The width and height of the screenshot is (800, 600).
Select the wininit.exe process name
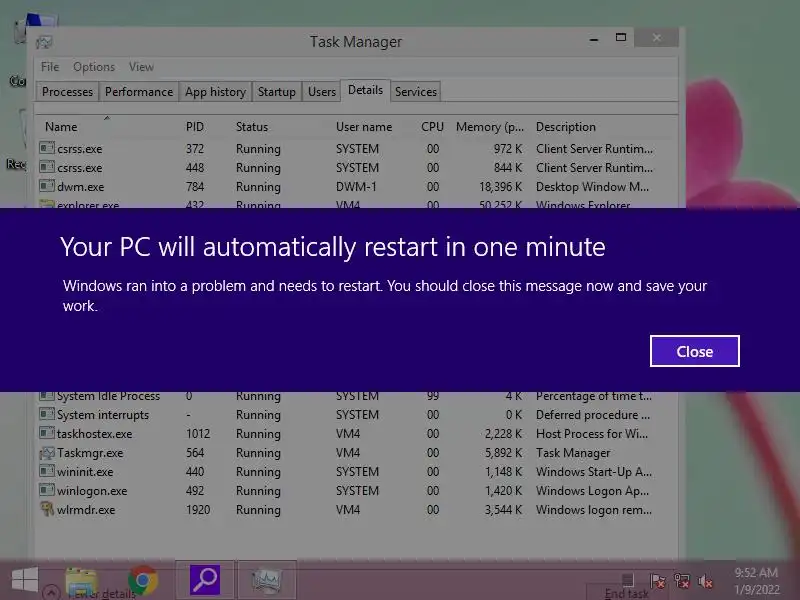pyautogui.click(x=85, y=471)
